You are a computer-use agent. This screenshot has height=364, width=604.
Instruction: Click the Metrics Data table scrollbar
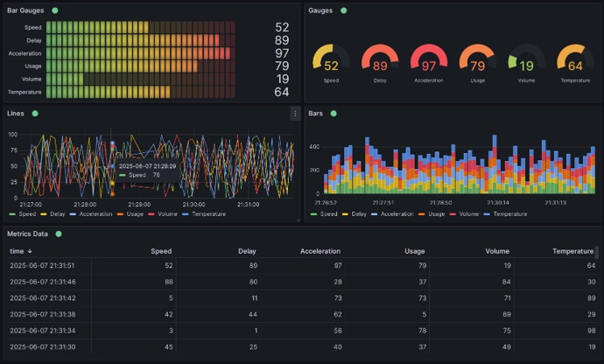[x=597, y=253]
